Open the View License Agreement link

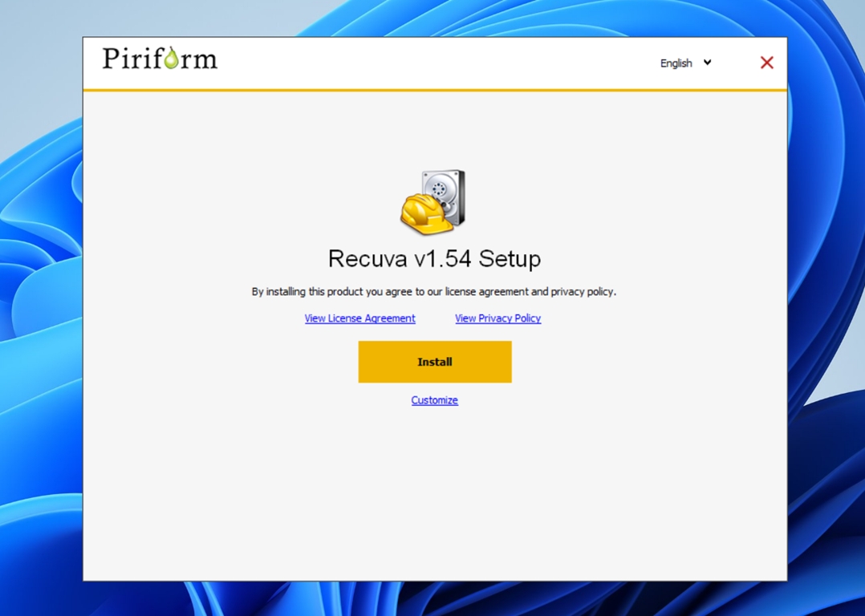pos(359,318)
